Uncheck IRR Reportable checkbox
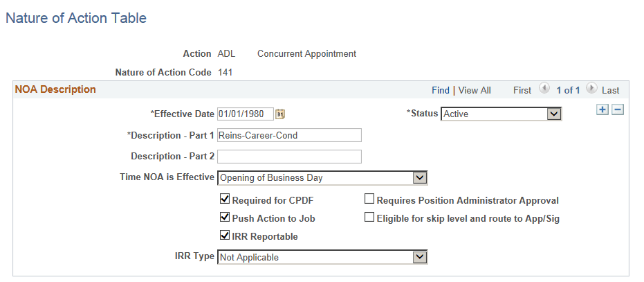This screenshot has width=644, height=282. point(225,235)
